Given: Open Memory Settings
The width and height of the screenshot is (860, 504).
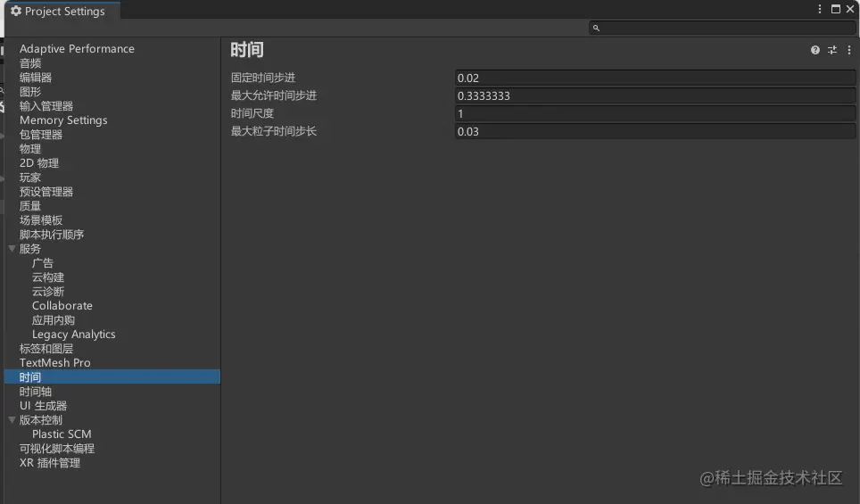Looking at the screenshot, I should click(x=63, y=120).
